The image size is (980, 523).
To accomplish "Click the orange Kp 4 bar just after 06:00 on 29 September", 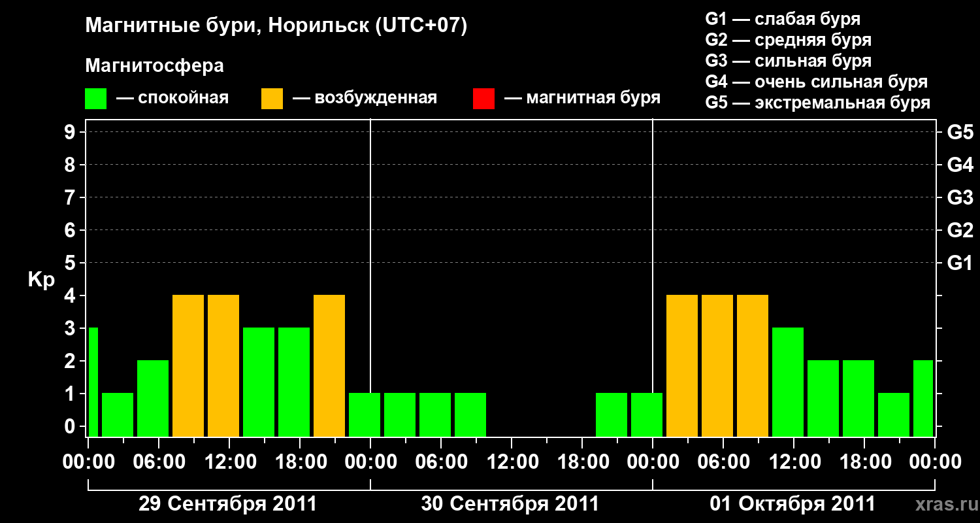I will coord(188,365).
